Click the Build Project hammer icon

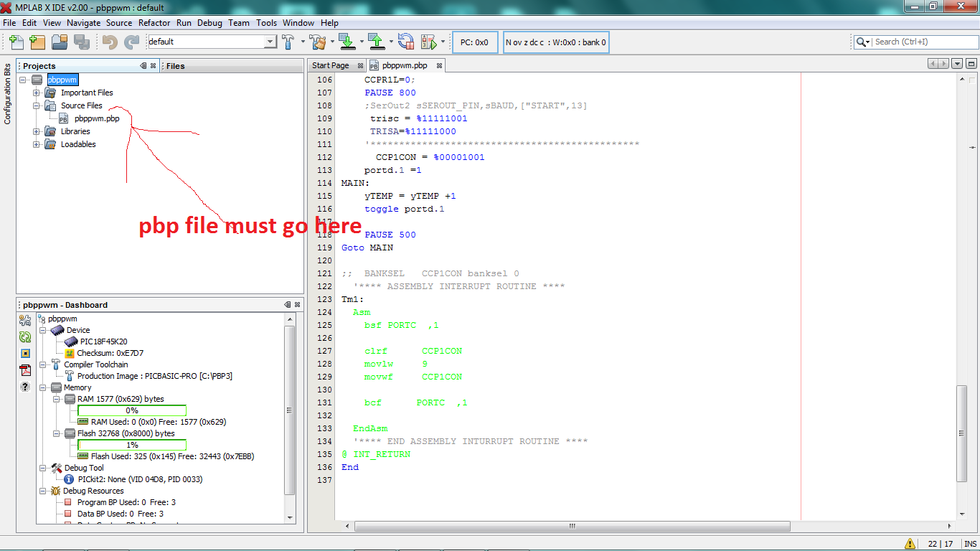(x=288, y=42)
